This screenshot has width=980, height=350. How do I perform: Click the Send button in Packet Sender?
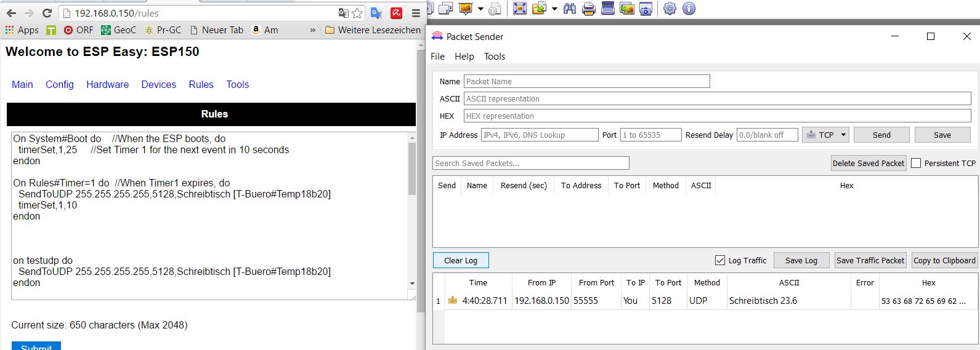click(881, 135)
